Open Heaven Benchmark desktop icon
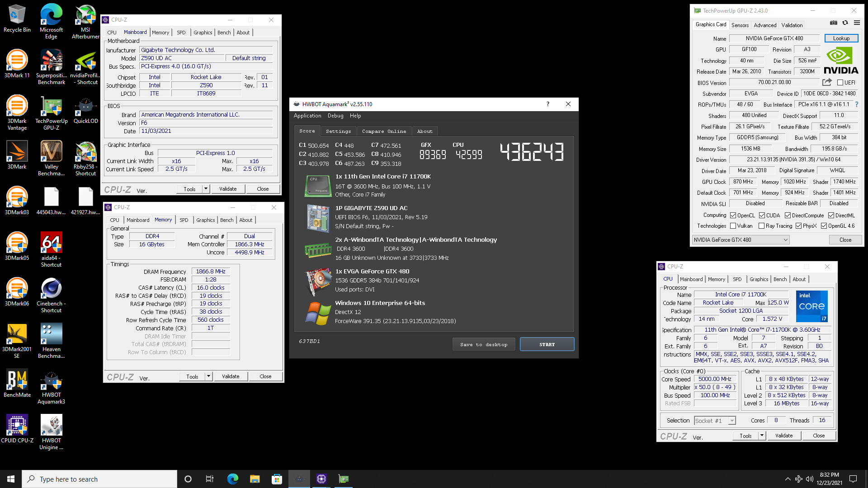 pos(51,341)
